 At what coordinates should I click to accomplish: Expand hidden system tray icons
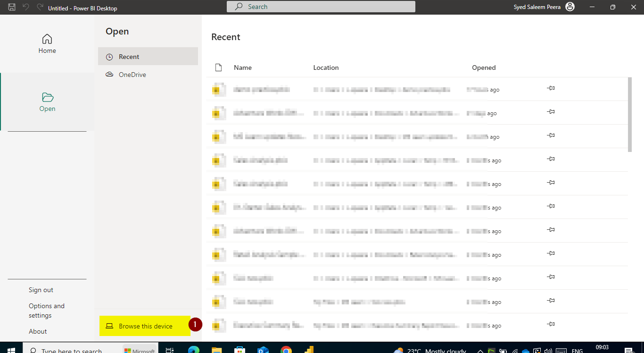tap(480, 351)
